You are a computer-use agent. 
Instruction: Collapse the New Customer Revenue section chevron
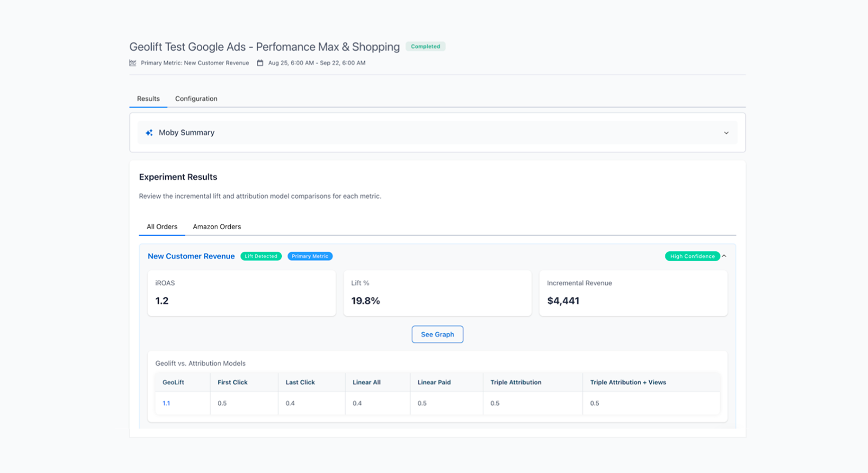tap(724, 256)
